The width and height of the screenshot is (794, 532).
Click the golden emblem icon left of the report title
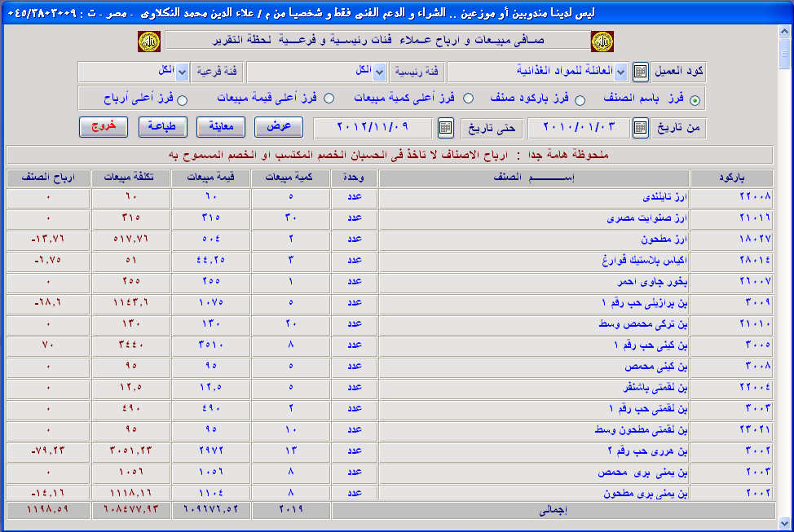(148, 41)
